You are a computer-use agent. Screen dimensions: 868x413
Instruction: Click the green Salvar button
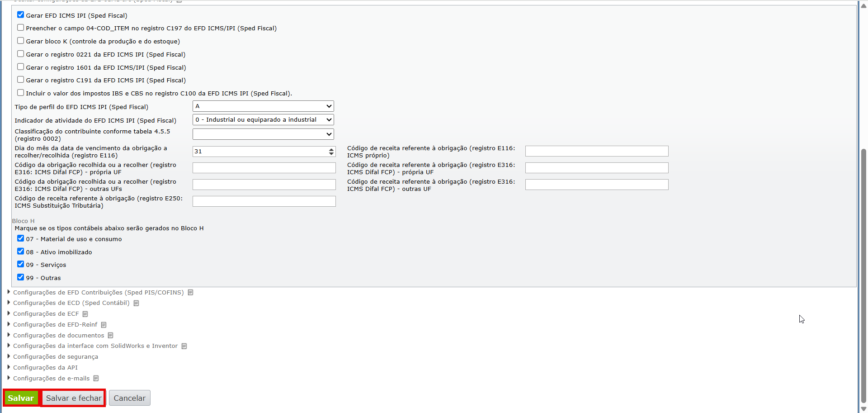click(x=21, y=398)
